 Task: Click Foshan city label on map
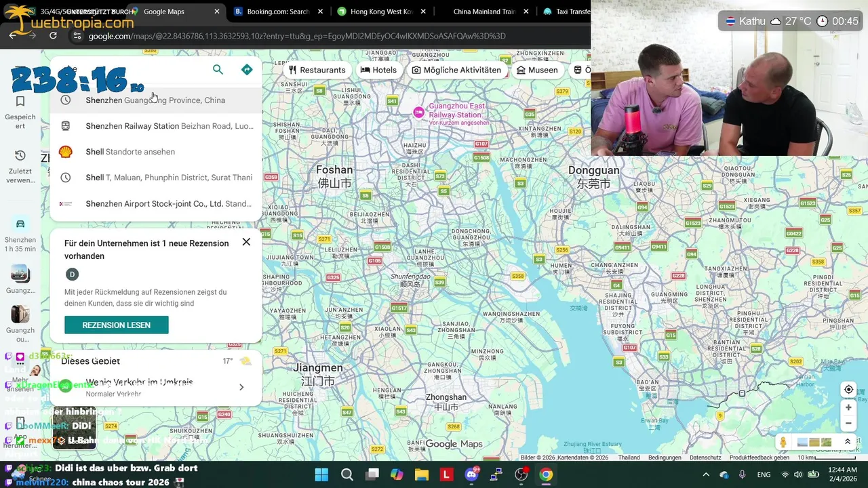(x=334, y=176)
